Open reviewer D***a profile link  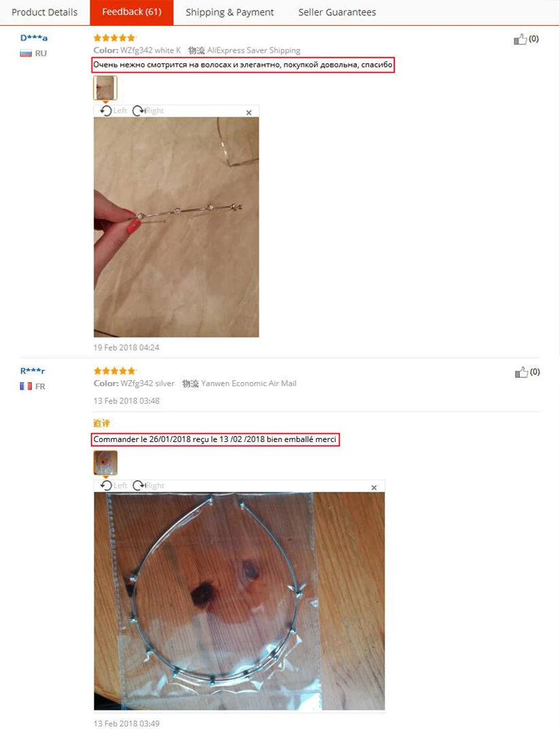tap(33, 38)
